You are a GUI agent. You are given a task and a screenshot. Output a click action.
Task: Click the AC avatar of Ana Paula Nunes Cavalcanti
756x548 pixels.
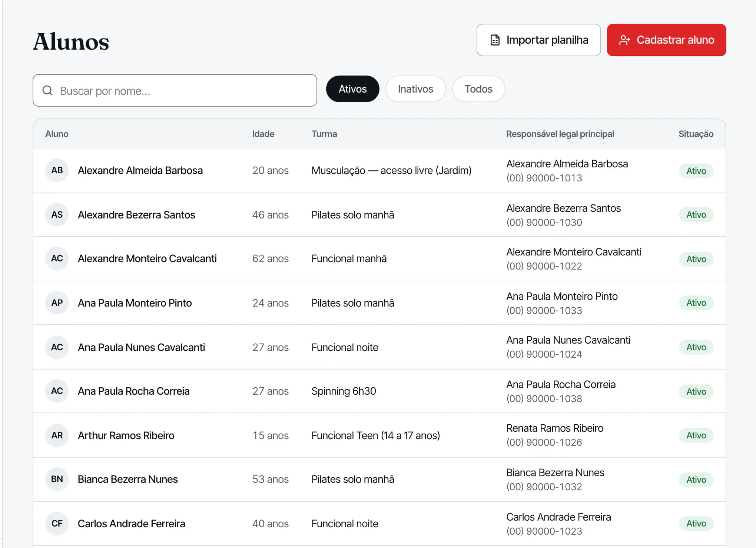[x=57, y=347]
